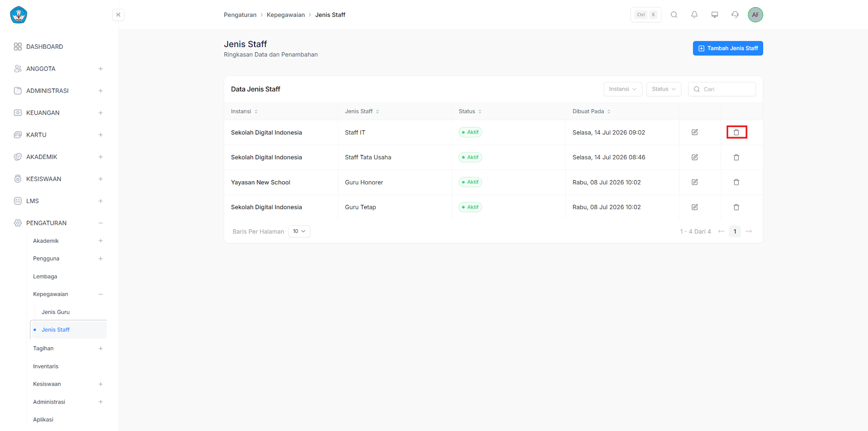868x431 pixels.
Task: Click the Ctrl K shortcut box
Action: coord(646,14)
